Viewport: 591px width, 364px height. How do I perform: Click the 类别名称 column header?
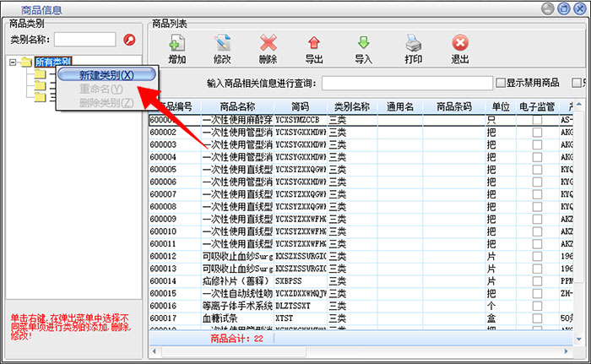[352, 107]
